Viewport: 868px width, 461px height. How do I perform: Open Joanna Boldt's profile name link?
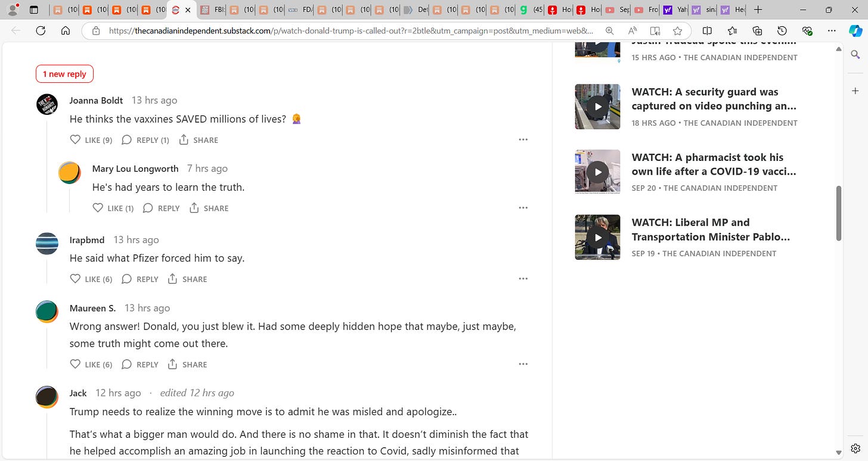tap(96, 100)
